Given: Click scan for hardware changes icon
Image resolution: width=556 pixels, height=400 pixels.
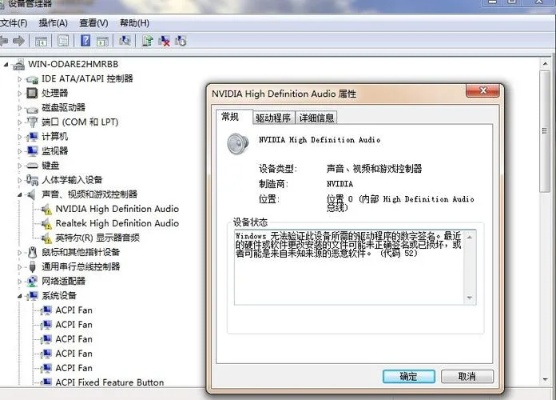Looking at the screenshot, I should [x=124, y=41].
